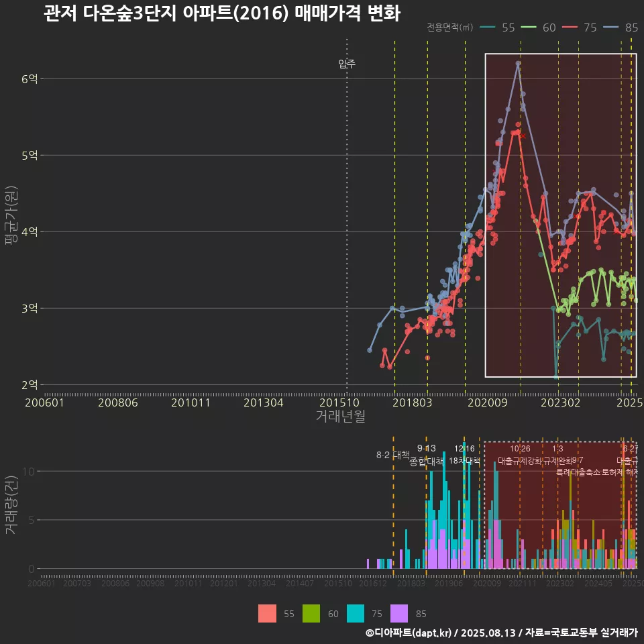Click the 4억 y-axis label

point(30,231)
